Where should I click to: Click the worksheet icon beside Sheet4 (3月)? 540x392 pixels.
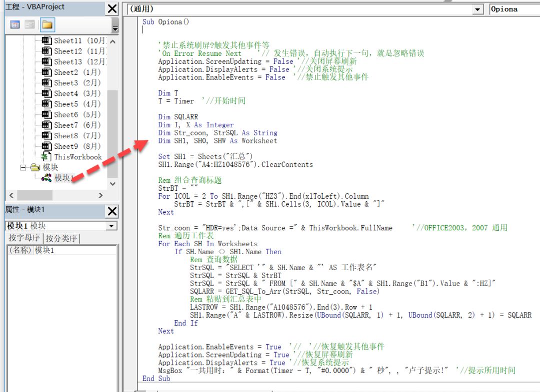click(x=46, y=93)
